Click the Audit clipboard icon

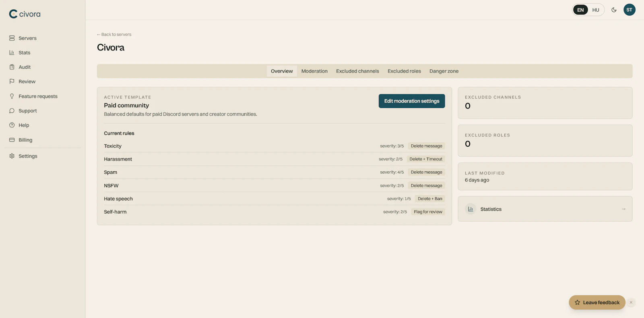(12, 67)
